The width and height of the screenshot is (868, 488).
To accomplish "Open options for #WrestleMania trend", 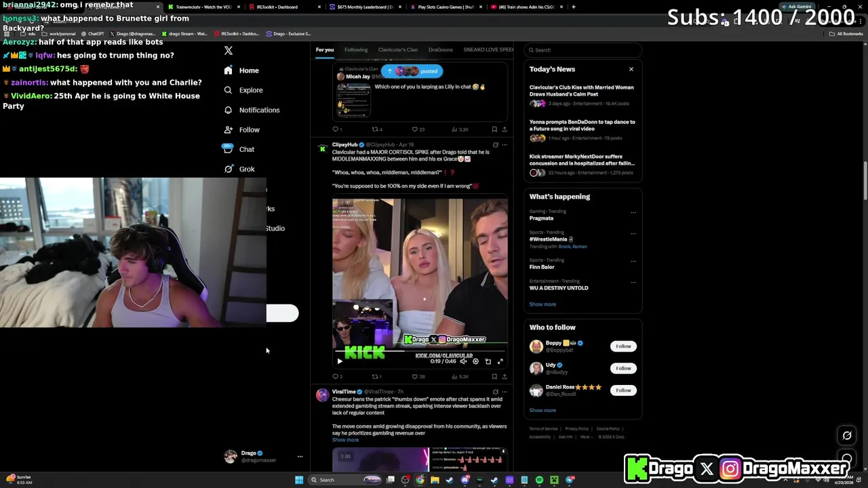I will (633, 234).
